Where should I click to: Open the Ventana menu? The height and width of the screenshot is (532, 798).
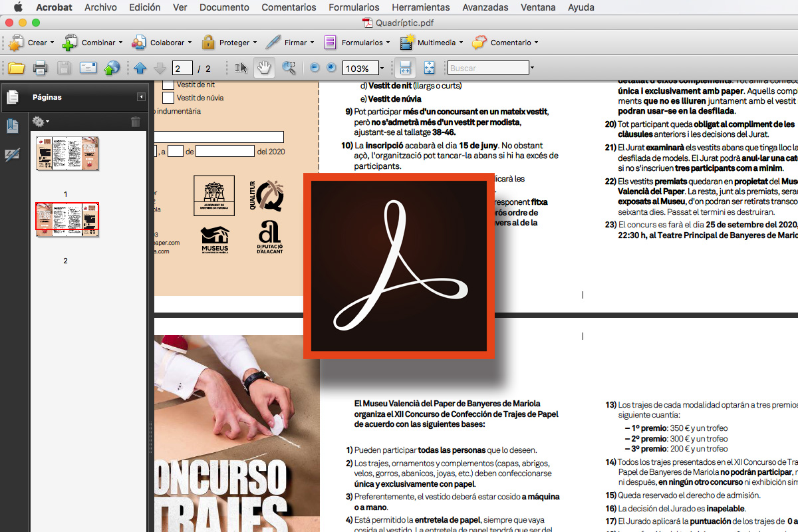[538, 7]
